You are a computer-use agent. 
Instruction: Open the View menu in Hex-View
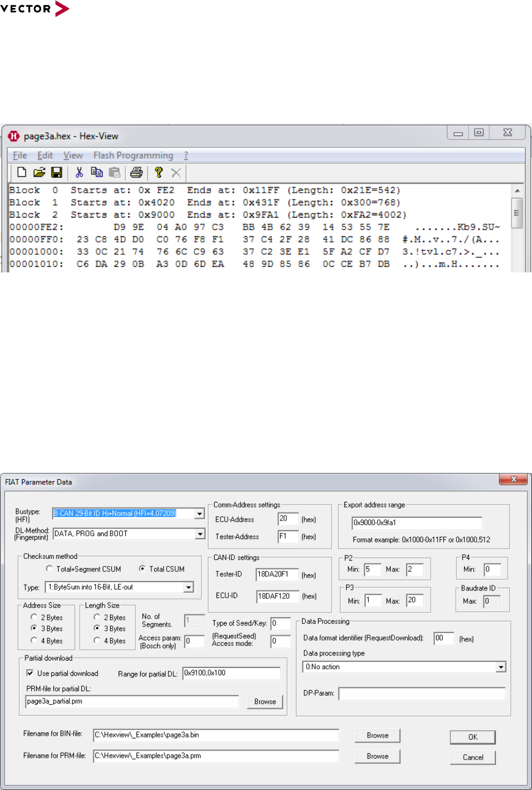pyautogui.click(x=73, y=155)
